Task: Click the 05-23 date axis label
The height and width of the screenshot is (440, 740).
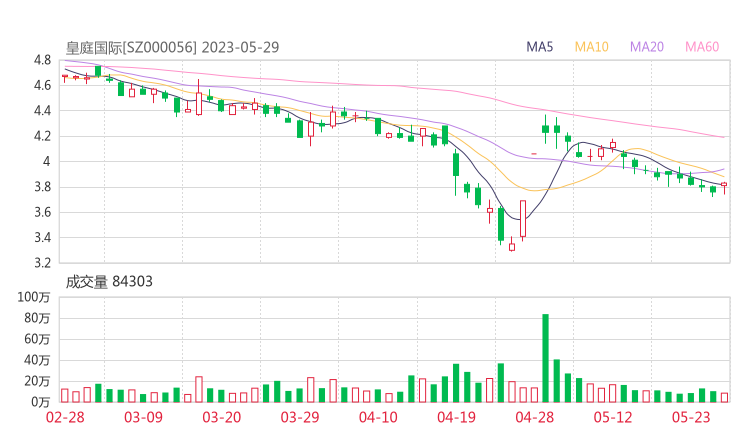Action: coord(691,417)
